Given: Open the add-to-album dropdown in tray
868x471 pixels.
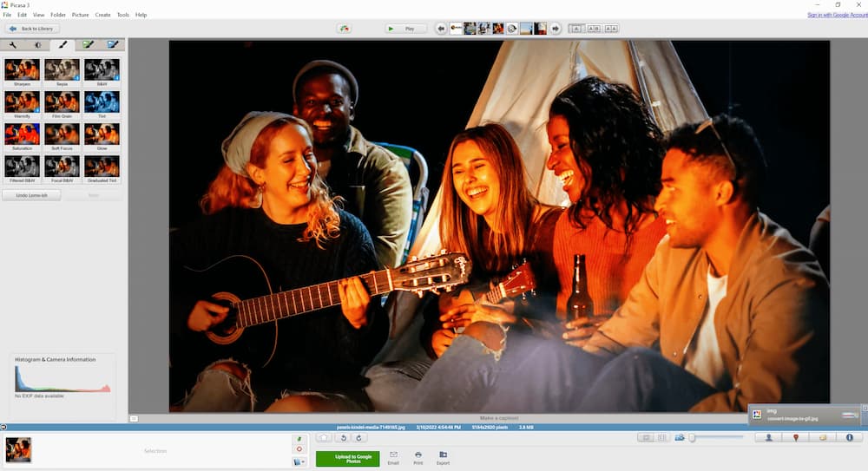Looking at the screenshot, I should [299, 461].
